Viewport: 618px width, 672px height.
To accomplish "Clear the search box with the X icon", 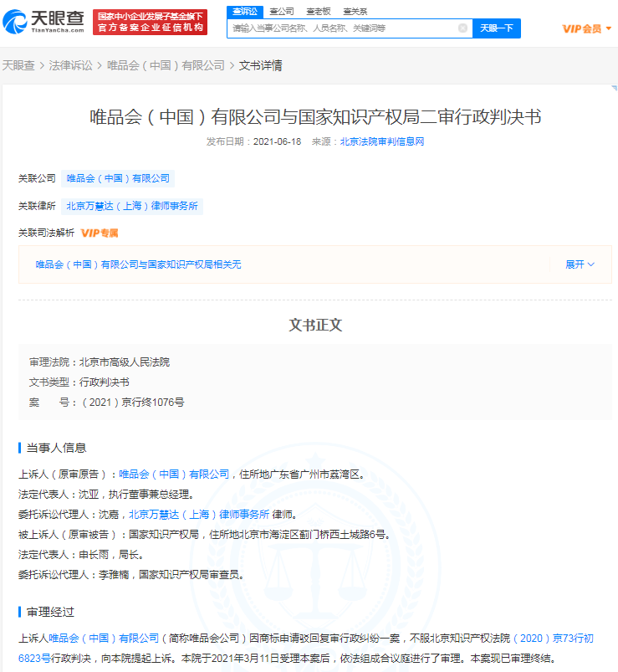I will click(462, 28).
